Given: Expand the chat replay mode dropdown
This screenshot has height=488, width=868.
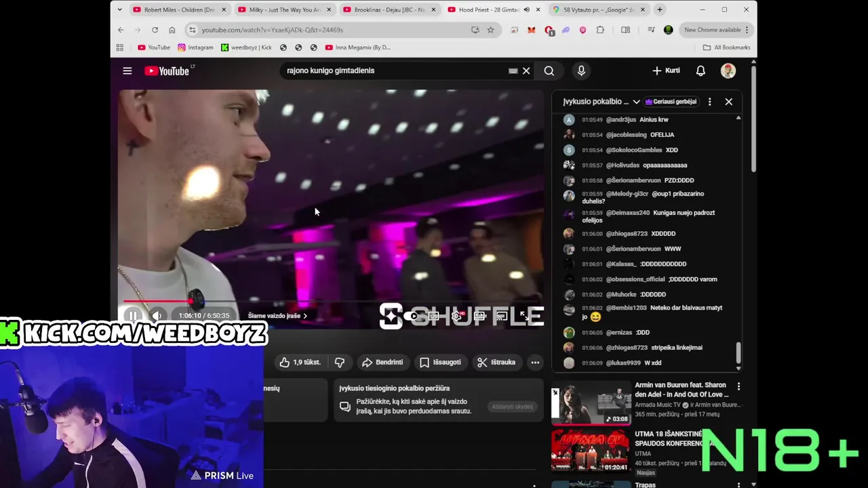Looking at the screenshot, I should coord(601,102).
